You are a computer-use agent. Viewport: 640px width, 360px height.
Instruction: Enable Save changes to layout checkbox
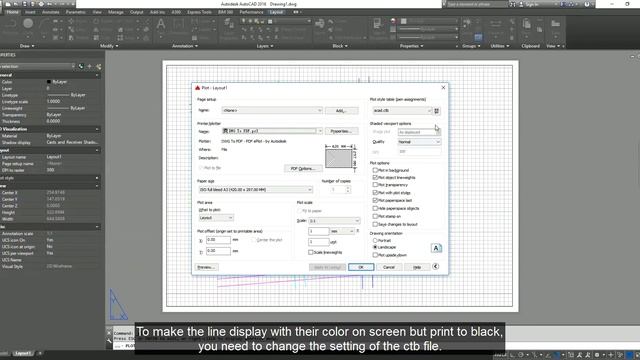tap(375, 224)
